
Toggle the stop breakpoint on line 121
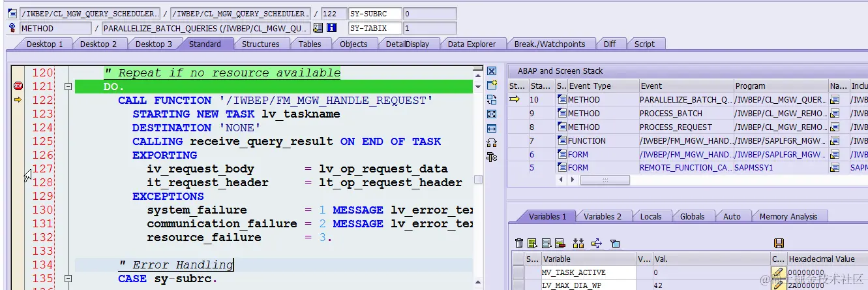[x=18, y=86]
